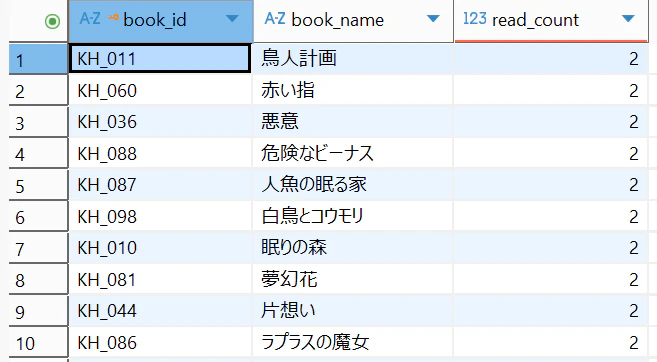Click the book name 危険なビーナス
Image resolution: width=657 pixels, height=362 pixels.
pyautogui.click(x=317, y=153)
